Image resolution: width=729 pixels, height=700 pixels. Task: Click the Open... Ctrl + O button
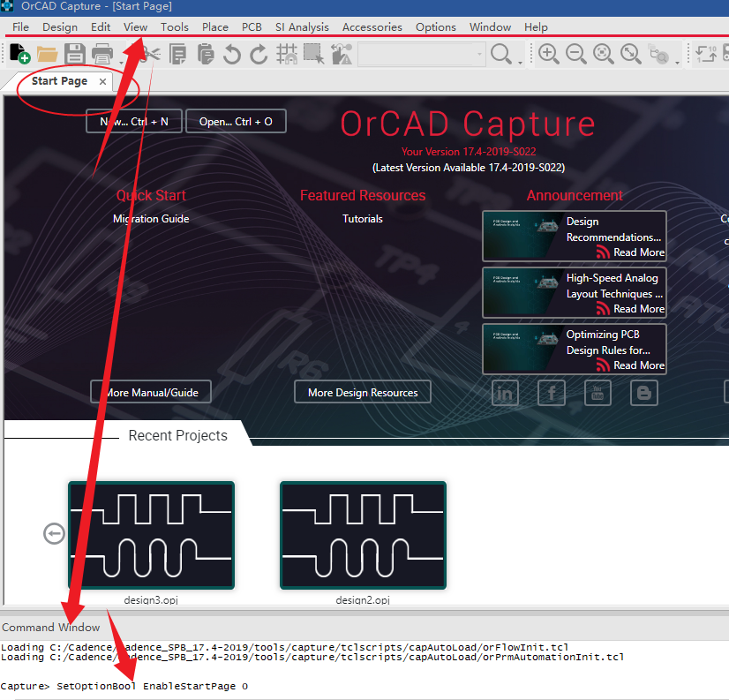(x=236, y=122)
